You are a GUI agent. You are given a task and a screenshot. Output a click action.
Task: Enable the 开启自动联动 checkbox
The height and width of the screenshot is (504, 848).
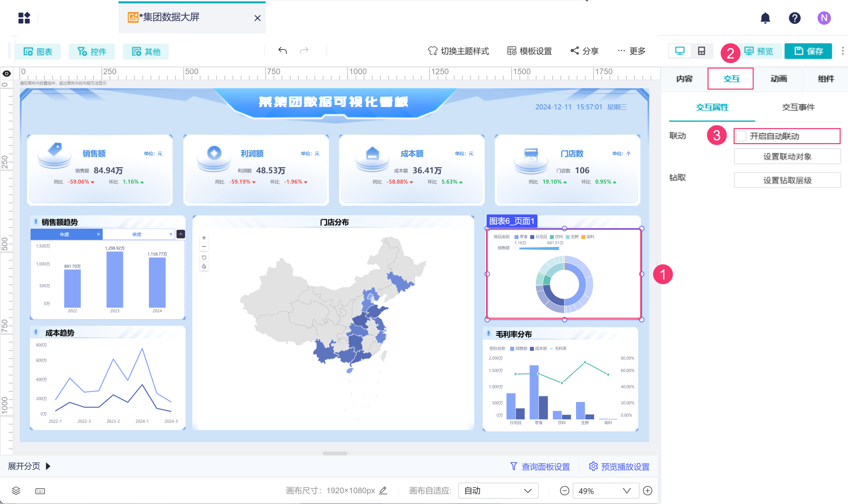coord(741,136)
